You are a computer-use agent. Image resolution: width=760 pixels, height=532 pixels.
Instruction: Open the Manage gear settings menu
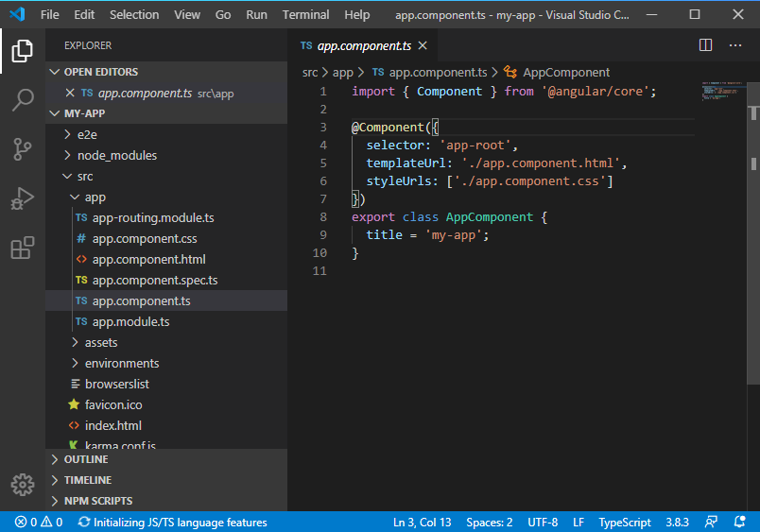tap(23, 484)
